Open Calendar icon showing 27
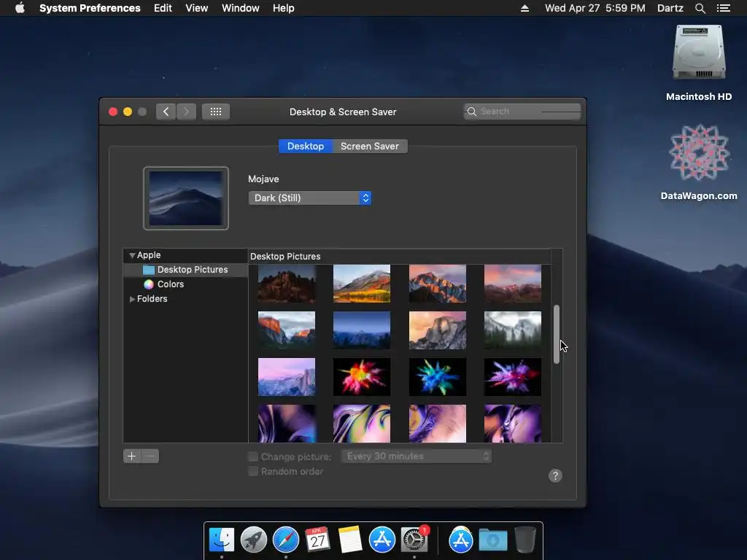 (318, 540)
